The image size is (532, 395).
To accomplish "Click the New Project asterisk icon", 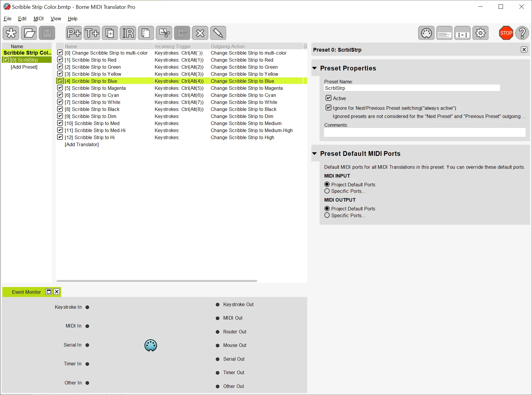I will [x=11, y=33].
